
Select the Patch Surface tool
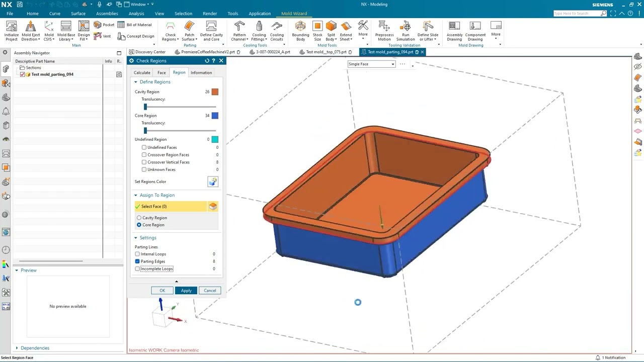click(x=189, y=31)
